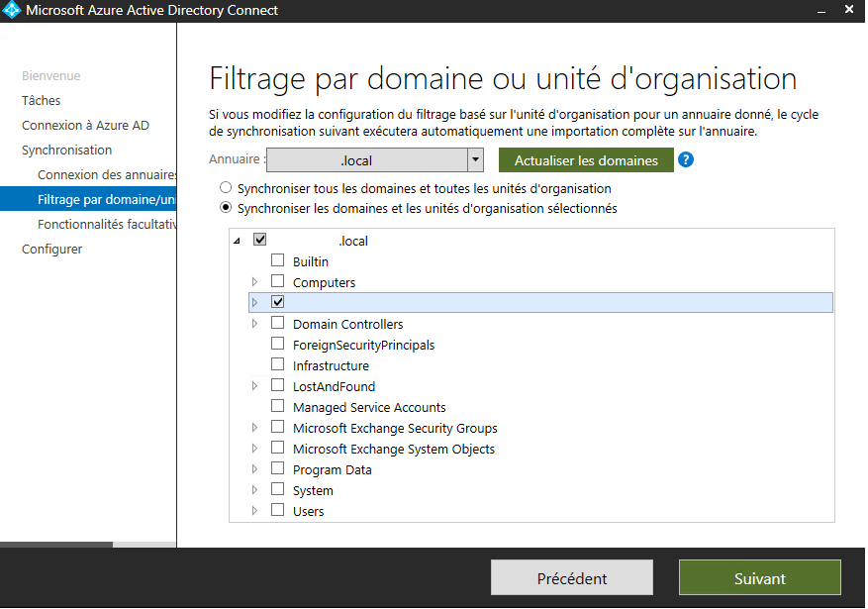
Task: Expand the Computers node
Action: pos(254,282)
